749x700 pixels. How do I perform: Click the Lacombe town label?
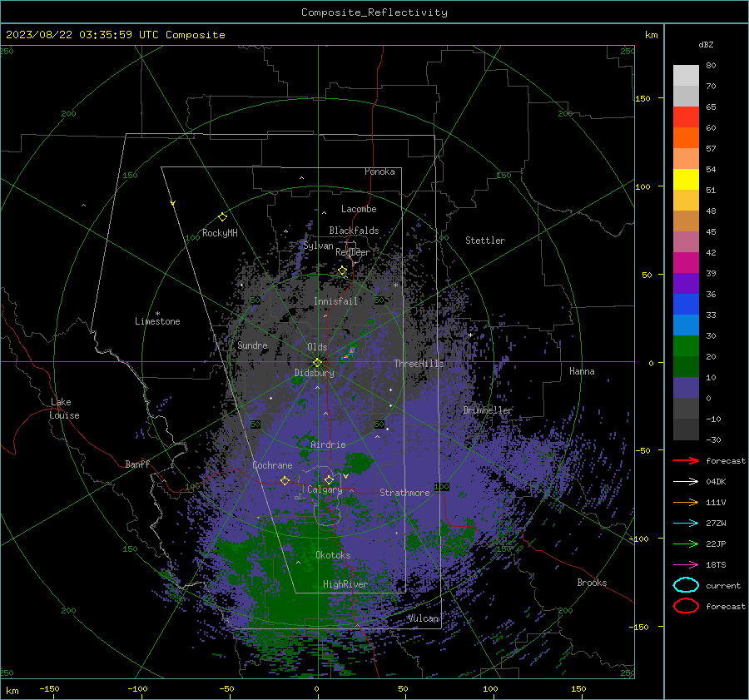click(359, 209)
